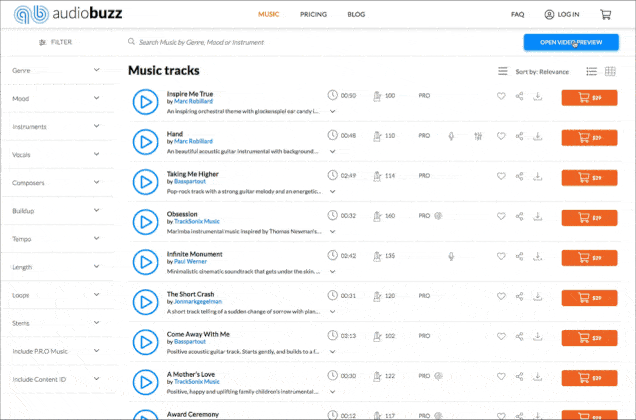Image resolution: width=636 pixels, height=420 pixels.
Task: Open the Sort by Relevance dropdown
Action: [x=542, y=72]
